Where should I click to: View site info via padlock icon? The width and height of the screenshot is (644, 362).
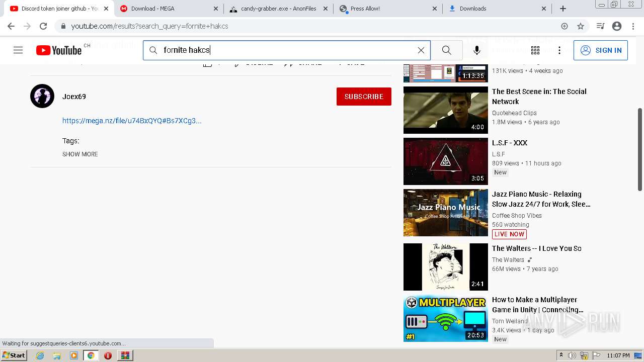tap(63, 26)
